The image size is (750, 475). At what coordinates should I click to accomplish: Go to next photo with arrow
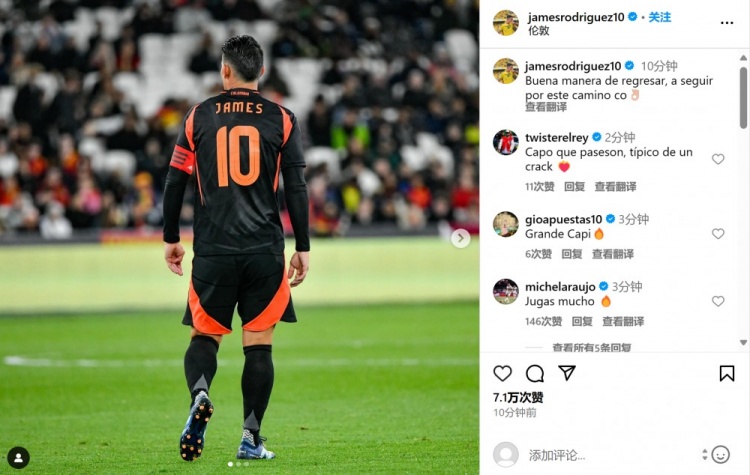[460, 238]
